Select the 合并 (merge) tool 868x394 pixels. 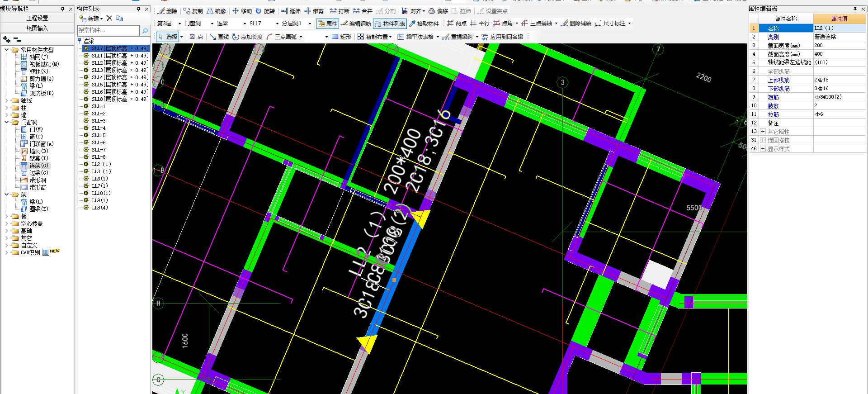pos(363,11)
